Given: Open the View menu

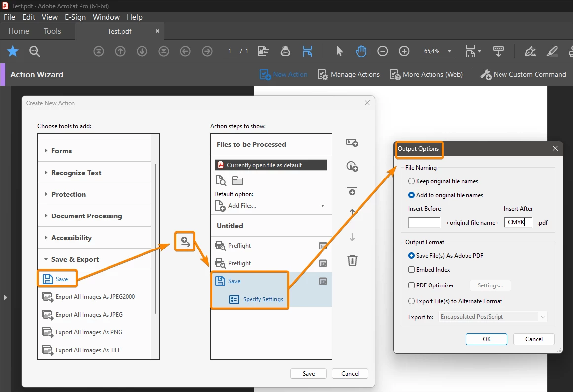Looking at the screenshot, I should pyautogui.click(x=50, y=17).
